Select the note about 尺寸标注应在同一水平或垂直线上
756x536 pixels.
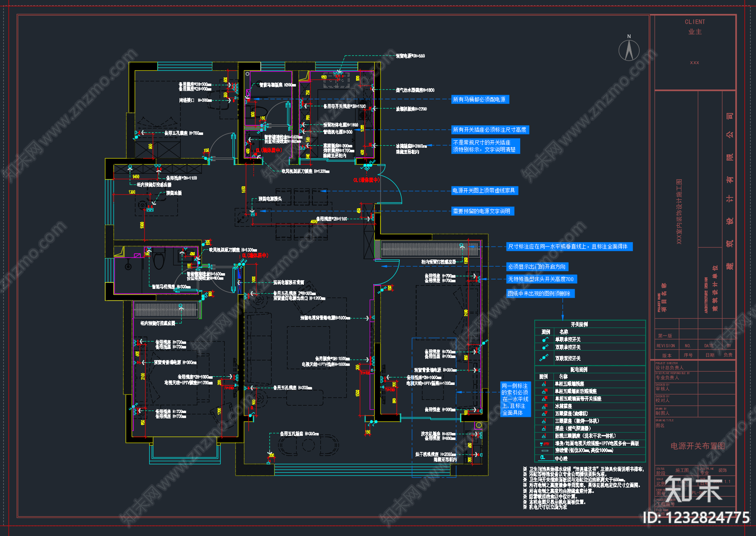coord(568,247)
